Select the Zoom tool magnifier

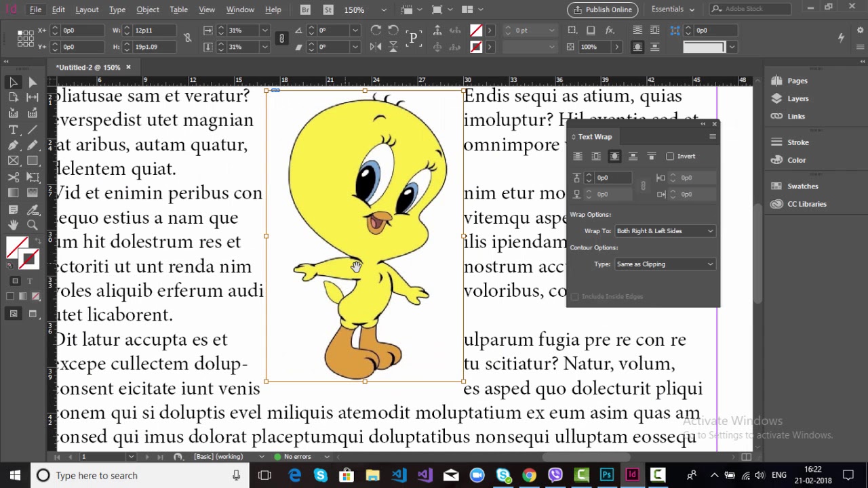pos(33,225)
